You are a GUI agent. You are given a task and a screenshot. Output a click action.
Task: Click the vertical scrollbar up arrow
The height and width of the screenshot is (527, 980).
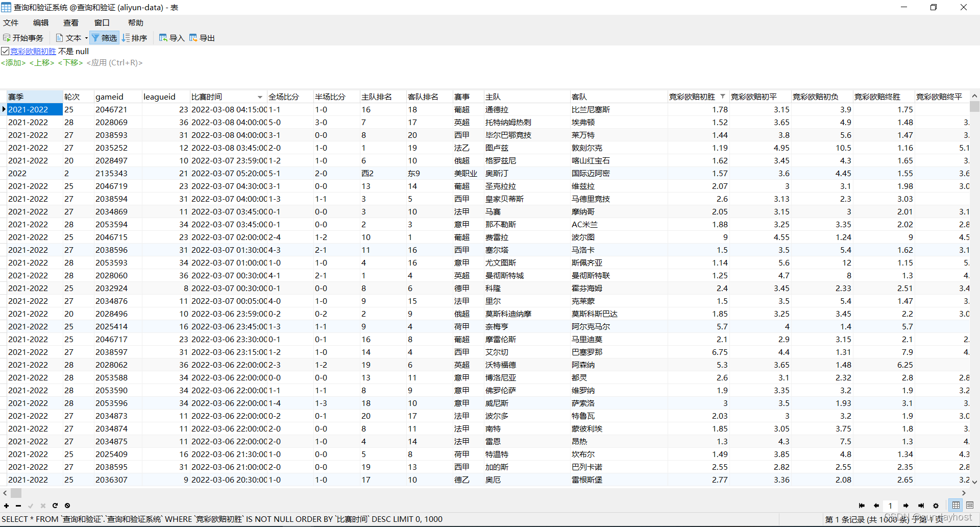pos(974,96)
